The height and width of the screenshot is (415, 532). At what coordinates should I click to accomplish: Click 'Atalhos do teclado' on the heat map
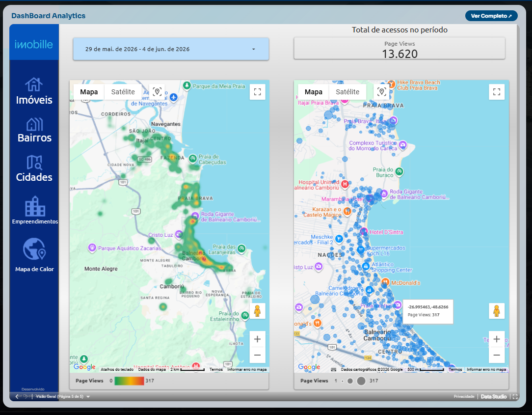pyautogui.click(x=117, y=369)
